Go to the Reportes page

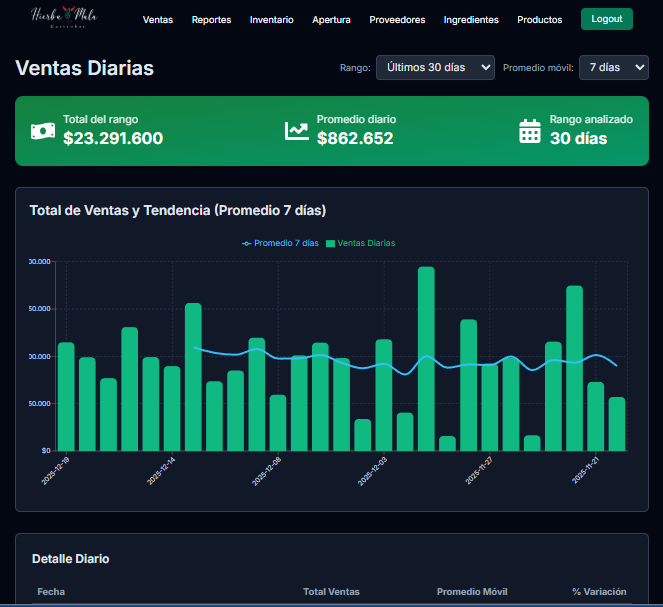[211, 20]
